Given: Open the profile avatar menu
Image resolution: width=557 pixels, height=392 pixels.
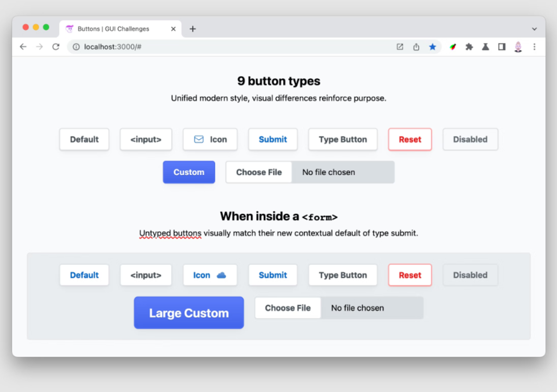Looking at the screenshot, I should pos(518,47).
